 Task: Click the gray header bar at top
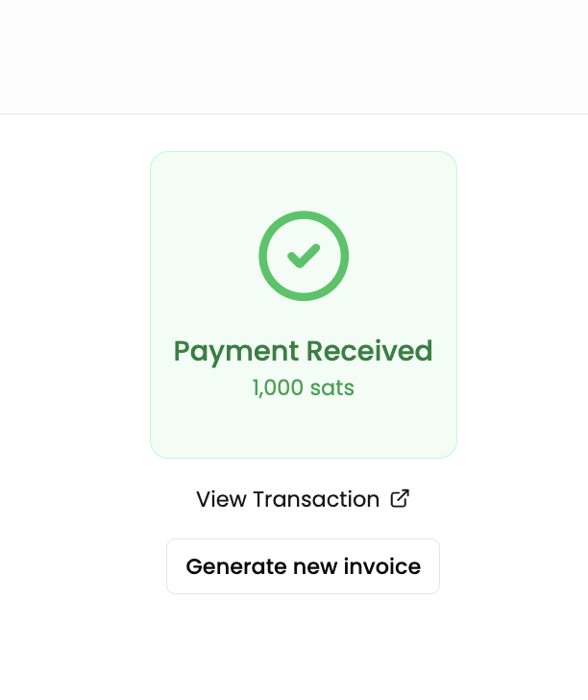(x=294, y=56)
